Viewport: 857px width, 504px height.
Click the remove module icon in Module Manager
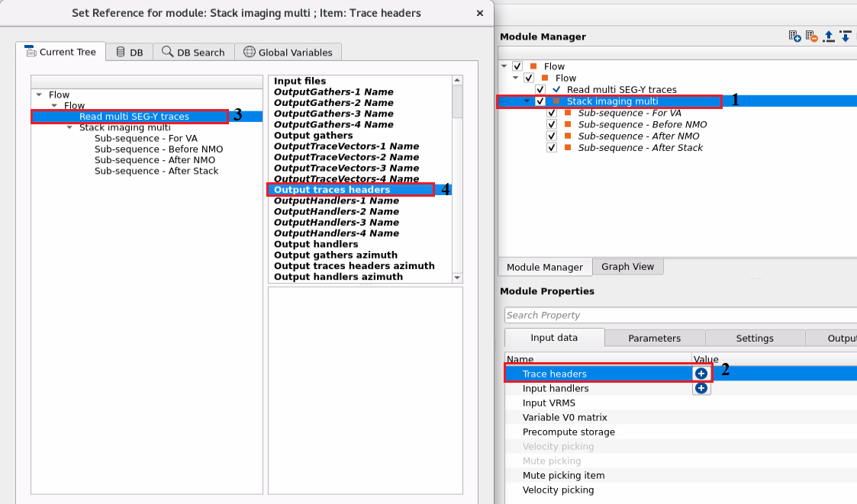pos(811,37)
